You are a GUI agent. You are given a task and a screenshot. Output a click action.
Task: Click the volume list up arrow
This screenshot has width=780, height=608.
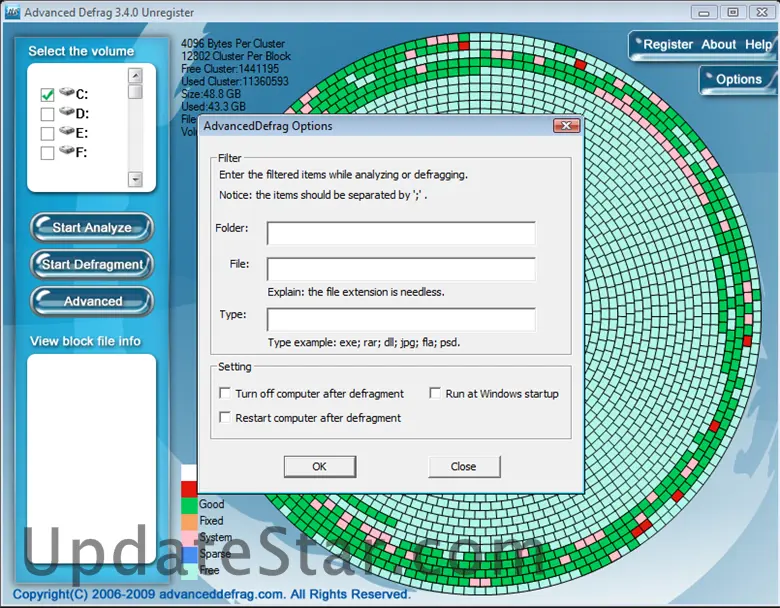point(135,76)
